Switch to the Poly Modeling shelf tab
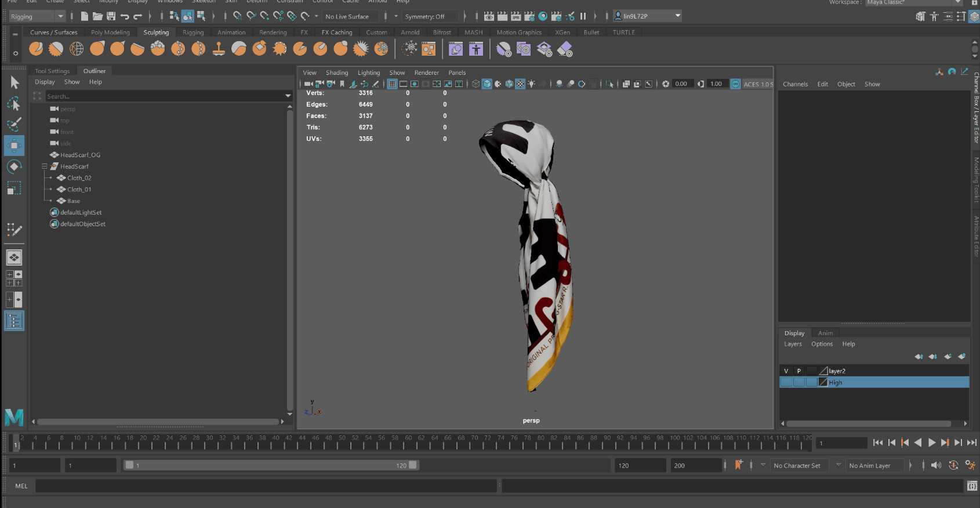 tap(110, 32)
